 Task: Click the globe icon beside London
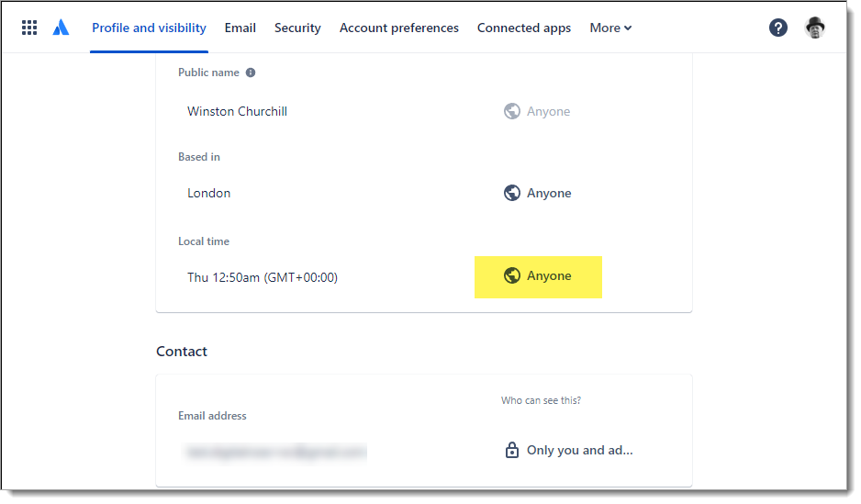pos(512,193)
